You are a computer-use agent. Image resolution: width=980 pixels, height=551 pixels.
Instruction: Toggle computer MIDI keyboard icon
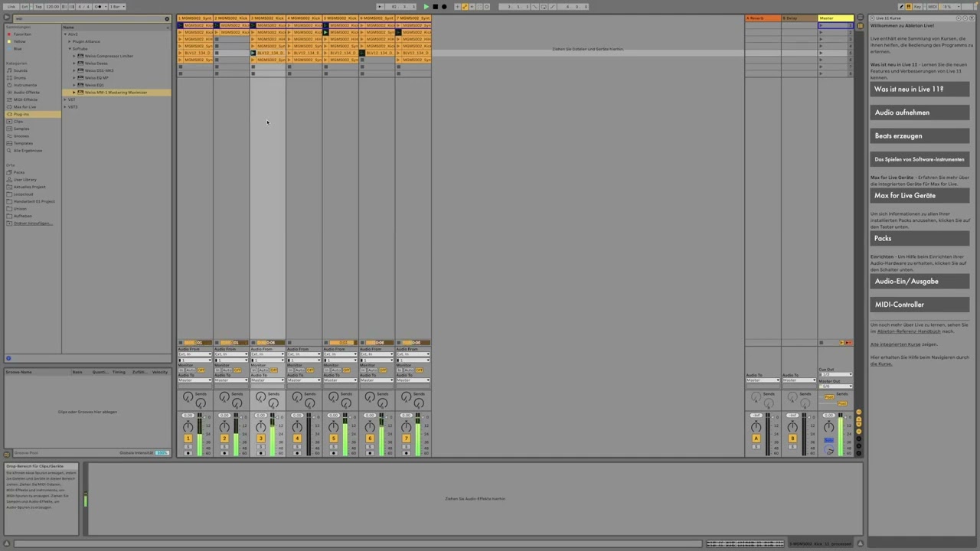(909, 7)
